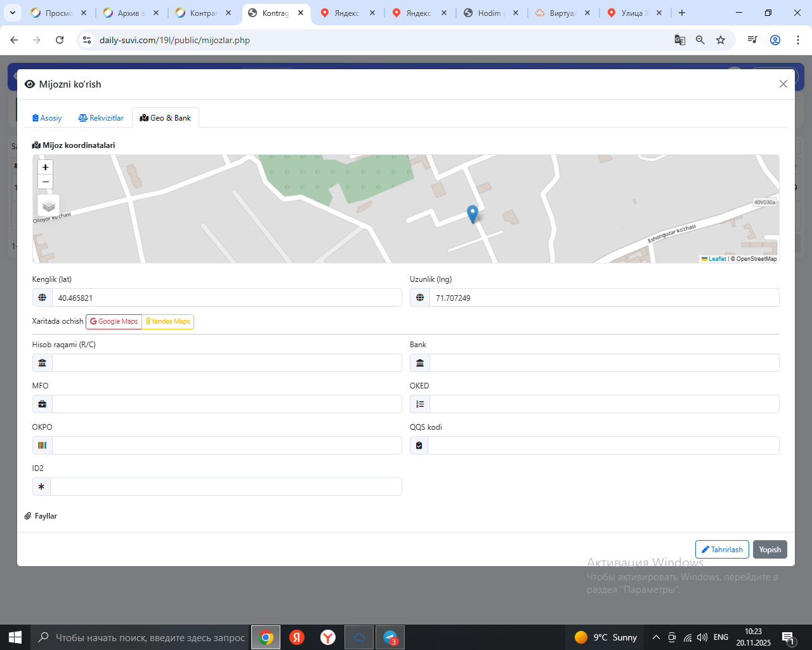
Task: Open the map layers control
Action: [49, 206]
